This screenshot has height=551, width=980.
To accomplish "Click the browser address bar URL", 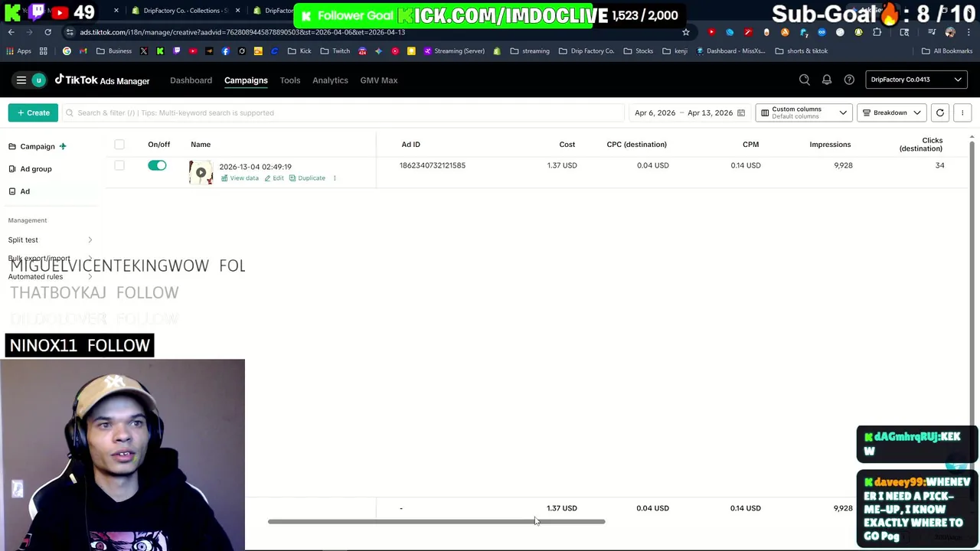I will (x=242, y=32).
